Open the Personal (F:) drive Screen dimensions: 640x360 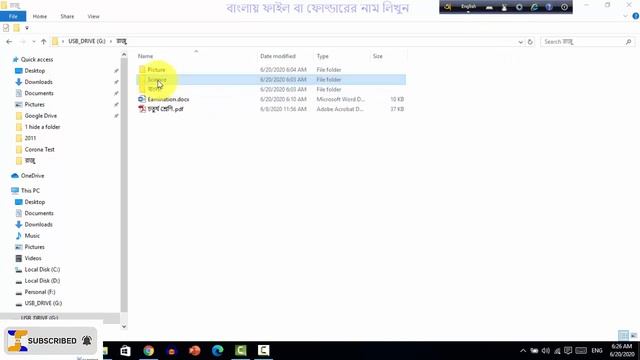click(x=40, y=292)
